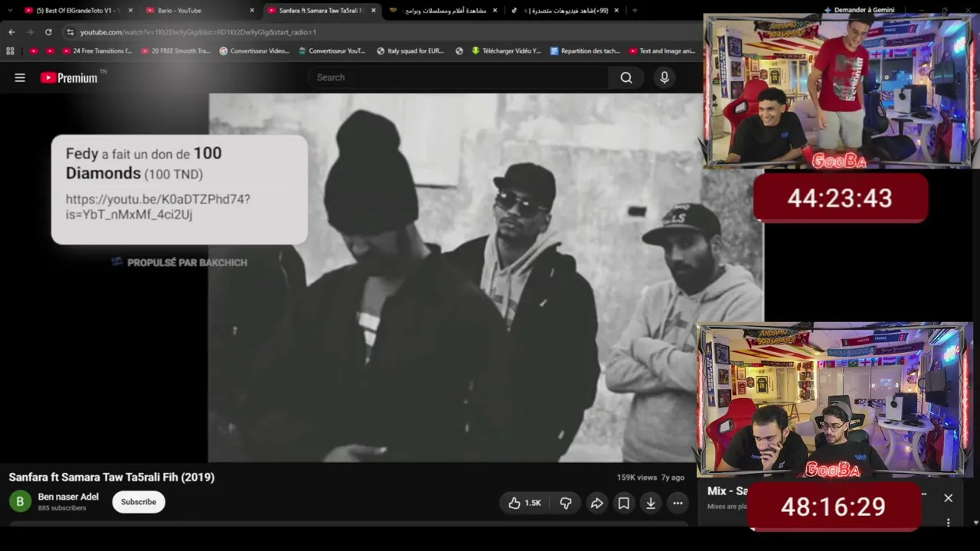Go back with the browser back arrow
The height and width of the screenshot is (551, 980).
pos(11,32)
